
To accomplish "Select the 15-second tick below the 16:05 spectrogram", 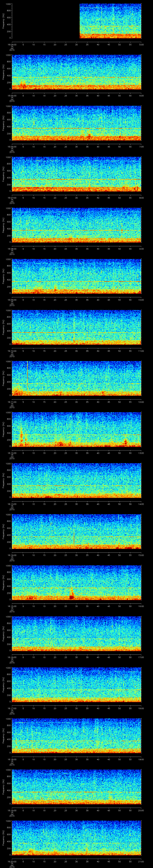I will (x=44, y=95).
